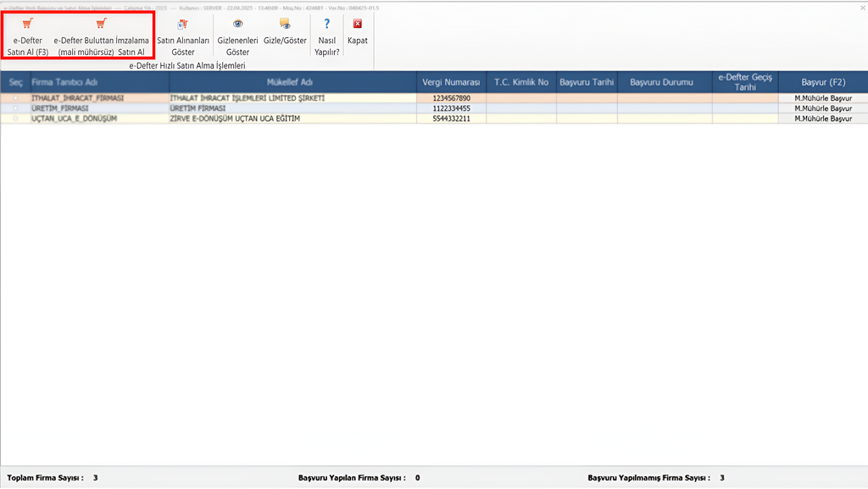Toggle Gizle/Göster in the toolbar
Image resolution: width=868 pixels, height=489 pixels.
coord(285,31)
